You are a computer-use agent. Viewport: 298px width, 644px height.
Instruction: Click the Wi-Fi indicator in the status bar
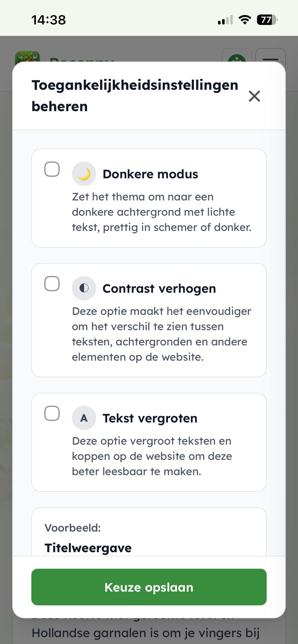(245, 20)
